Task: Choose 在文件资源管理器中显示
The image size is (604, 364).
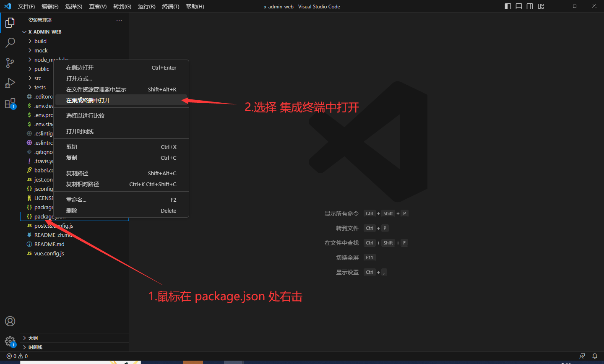Action: 121,89
